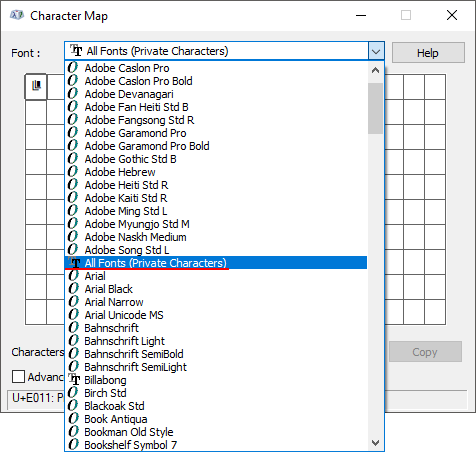Screen dimensions: 476x452
Task: Click the OpenType icon beside Arial Black
Action: point(73,289)
